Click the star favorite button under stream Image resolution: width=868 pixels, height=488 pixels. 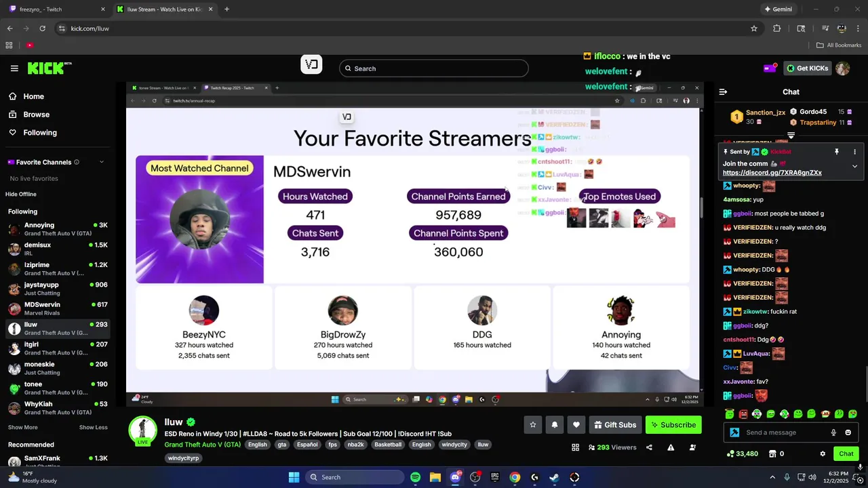(533, 425)
